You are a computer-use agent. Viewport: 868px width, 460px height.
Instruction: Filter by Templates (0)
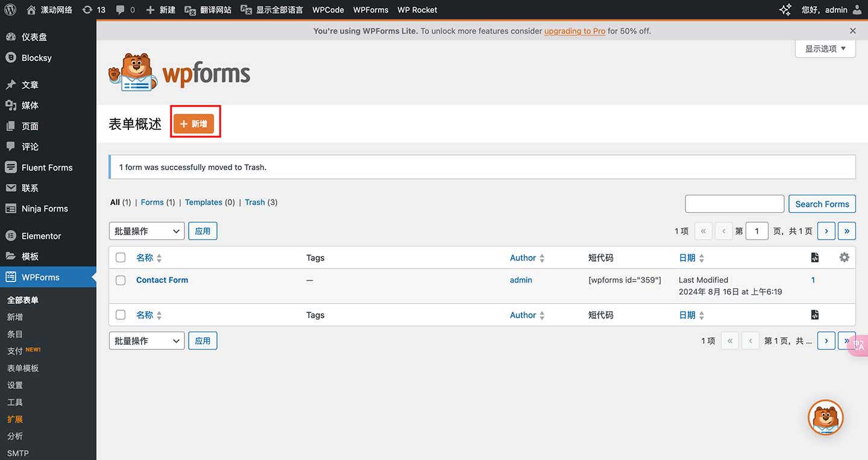[210, 203]
